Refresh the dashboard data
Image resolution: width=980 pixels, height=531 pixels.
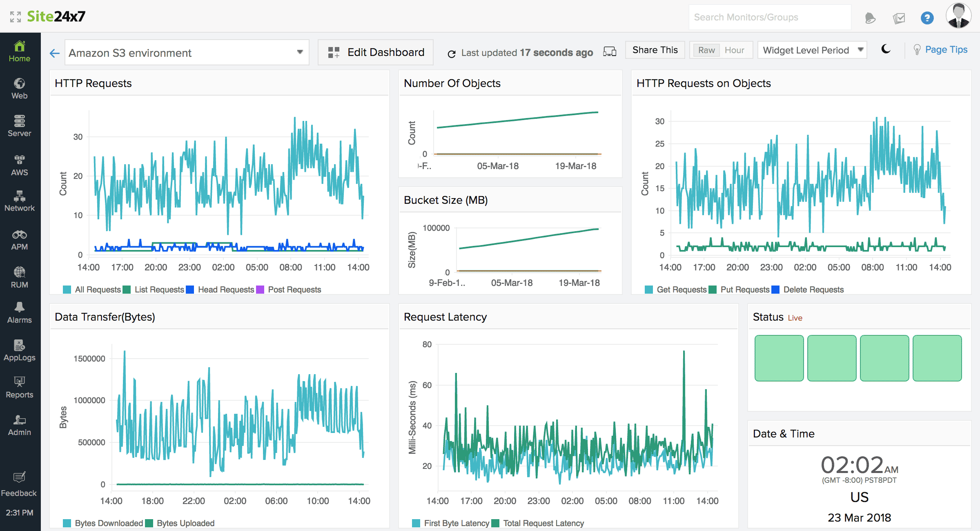[452, 53]
